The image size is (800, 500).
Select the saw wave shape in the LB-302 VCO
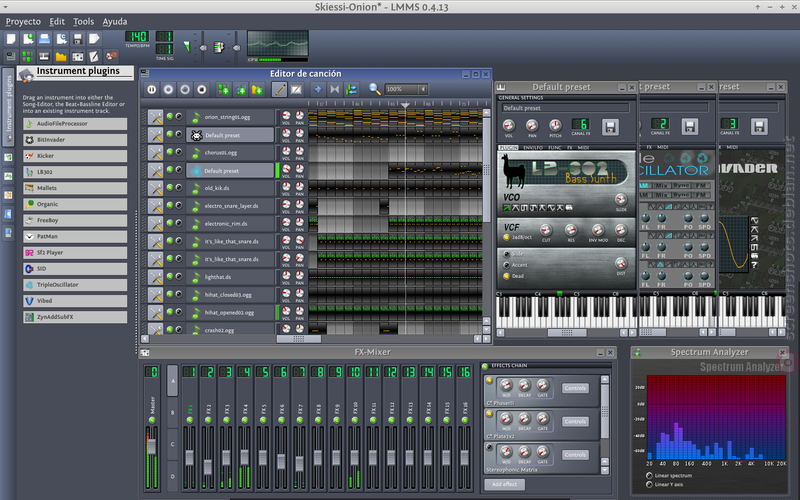point(507,208)
